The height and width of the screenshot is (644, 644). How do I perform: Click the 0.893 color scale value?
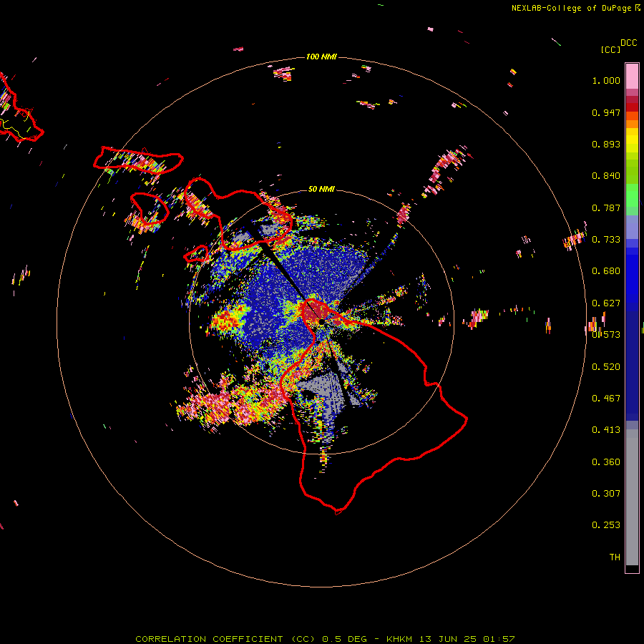(606, 144)
